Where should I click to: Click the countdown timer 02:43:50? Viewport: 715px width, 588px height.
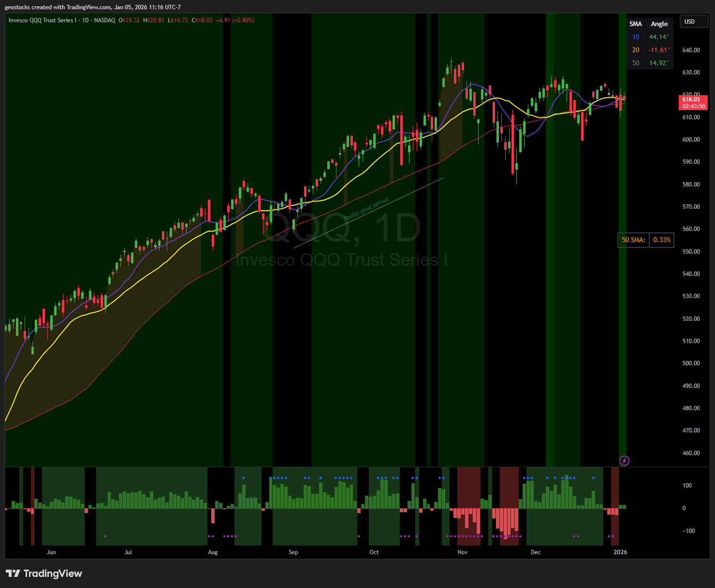pyautogui.click(x=693, y=106)
